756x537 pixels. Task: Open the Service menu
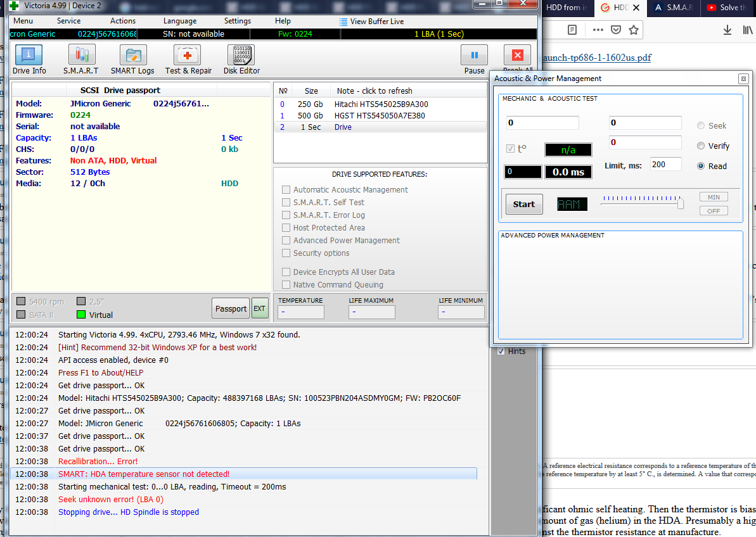[68, 21]
